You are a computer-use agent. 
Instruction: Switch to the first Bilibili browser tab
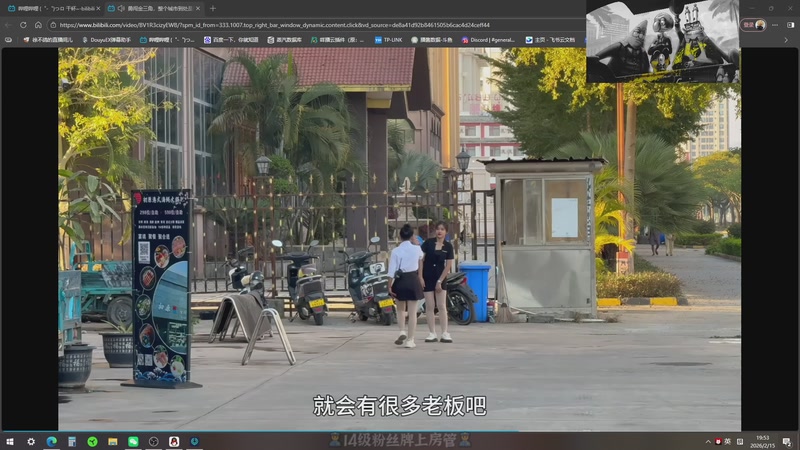53,8
